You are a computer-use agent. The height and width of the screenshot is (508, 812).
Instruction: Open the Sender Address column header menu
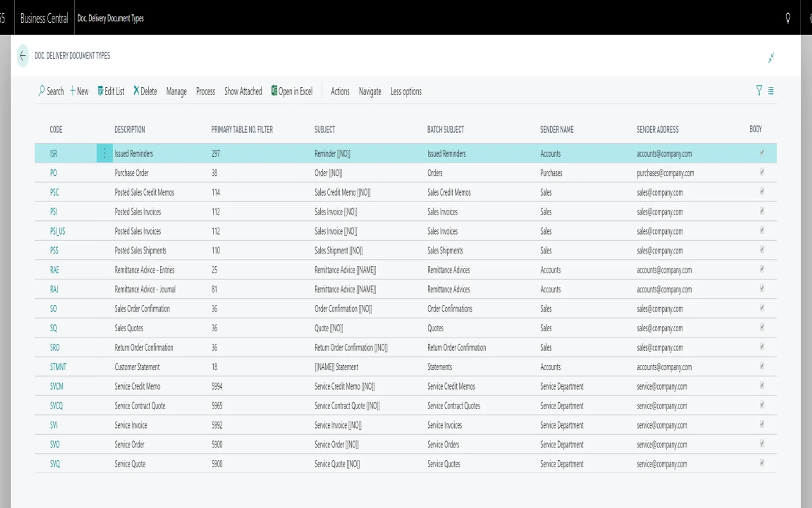(657, 130)
